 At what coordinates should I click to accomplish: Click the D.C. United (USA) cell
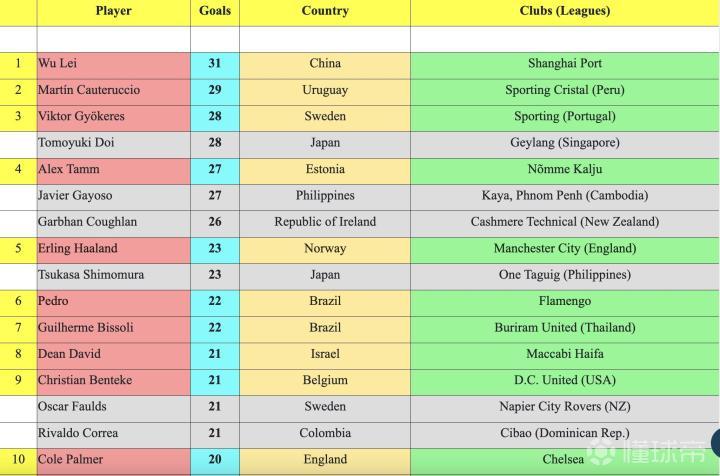tap(564, 380)
